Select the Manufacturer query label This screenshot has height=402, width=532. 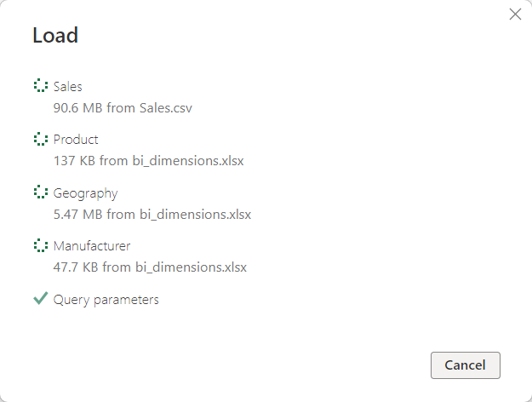[92, 246]
